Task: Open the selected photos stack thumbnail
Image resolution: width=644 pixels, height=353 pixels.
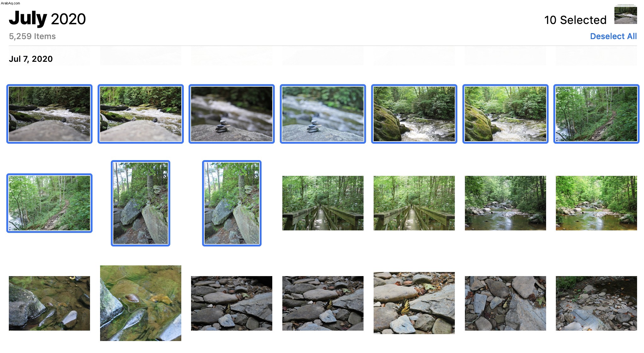Action: pos(625,14)
